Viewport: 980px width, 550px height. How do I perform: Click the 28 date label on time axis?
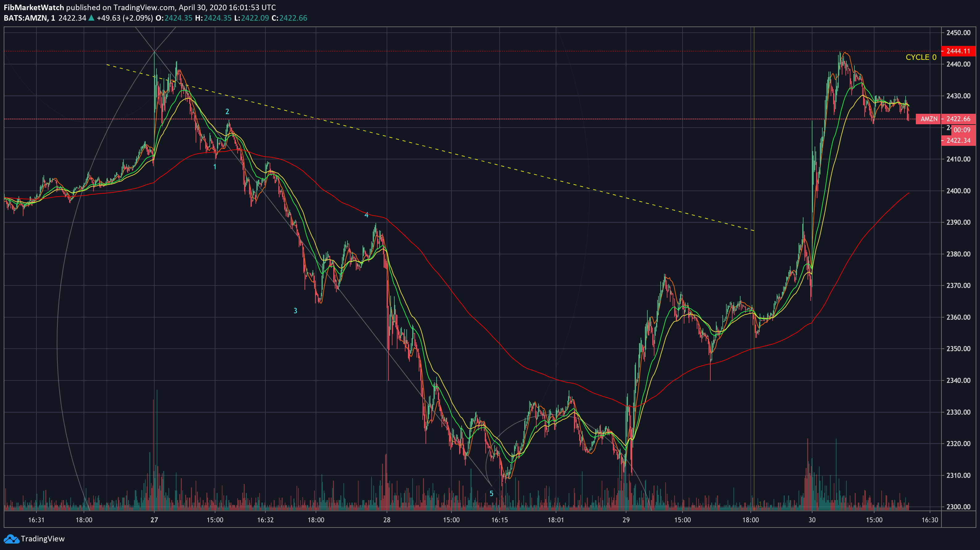click(x=387, y=519)
